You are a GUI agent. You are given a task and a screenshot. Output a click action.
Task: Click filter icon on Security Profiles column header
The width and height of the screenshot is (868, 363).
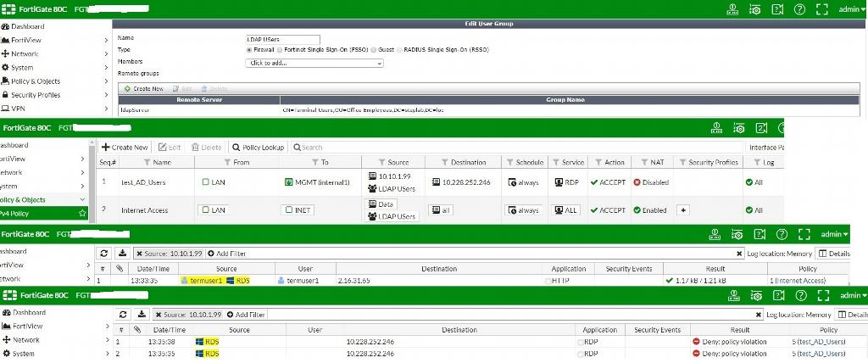pyautogui.click(x=682, y=162)
